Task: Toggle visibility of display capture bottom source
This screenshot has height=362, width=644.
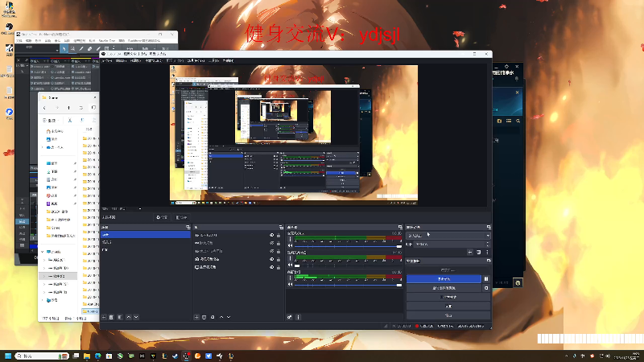Action: pos(271,267)
